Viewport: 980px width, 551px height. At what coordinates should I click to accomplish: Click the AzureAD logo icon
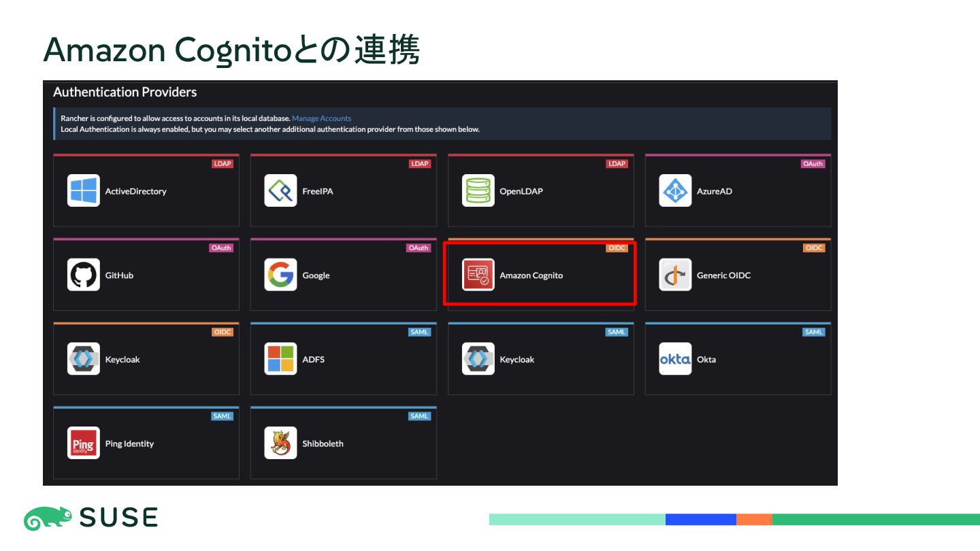(x=675, y=190)
